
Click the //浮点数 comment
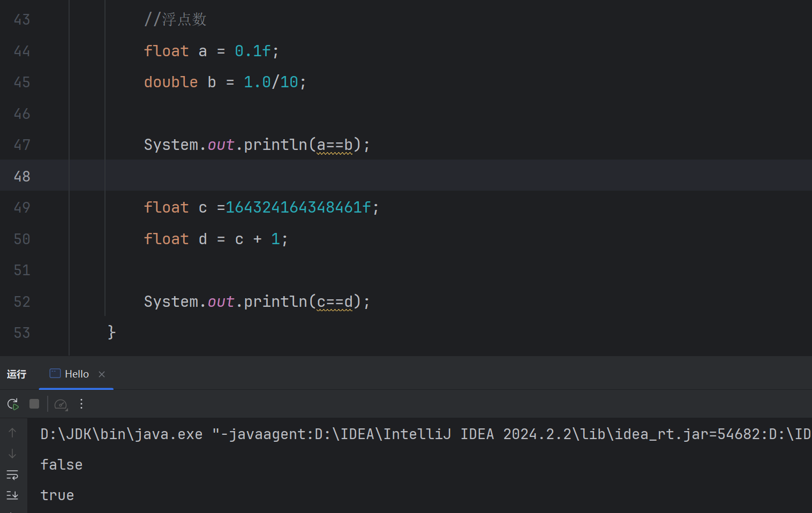(175, 19)
